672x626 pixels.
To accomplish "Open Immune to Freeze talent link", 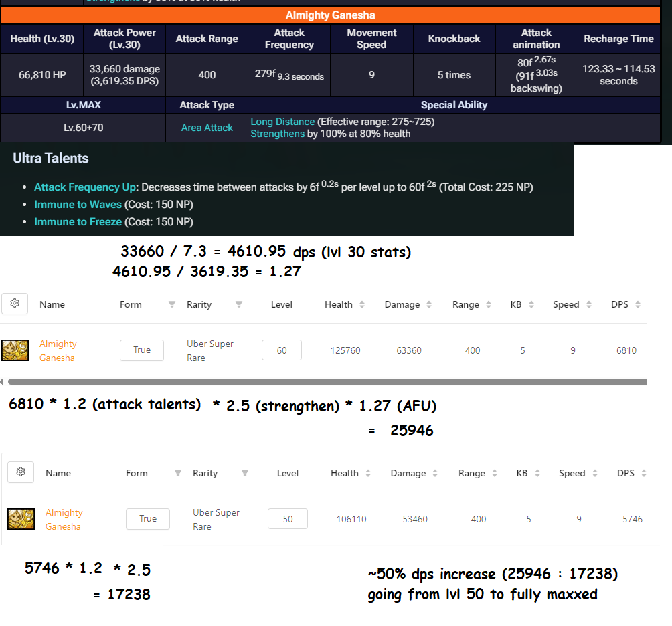I will (78, 222).
